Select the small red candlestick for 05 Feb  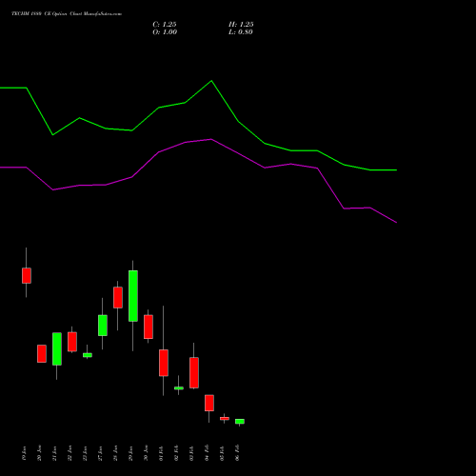(x=225, y=418)
